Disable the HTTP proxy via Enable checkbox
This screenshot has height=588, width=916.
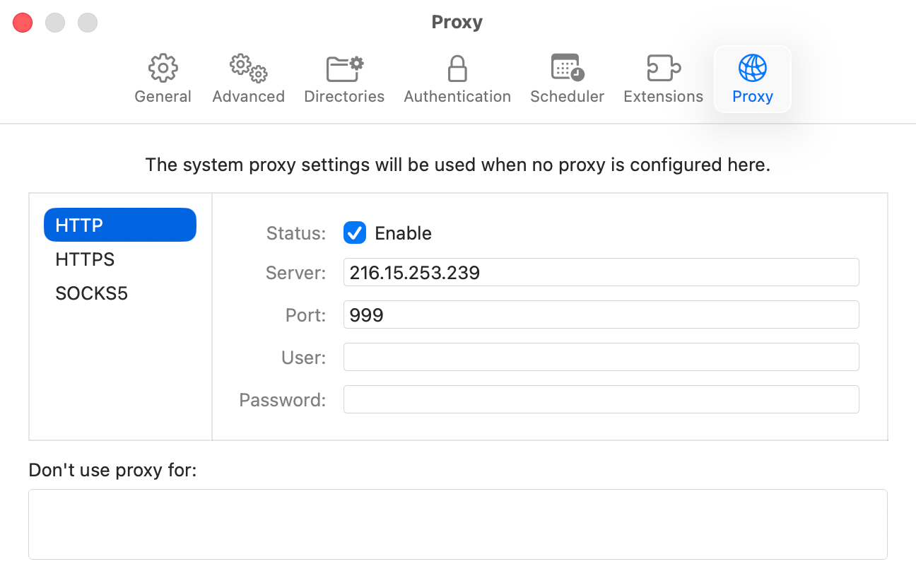(x=355, y=233)
